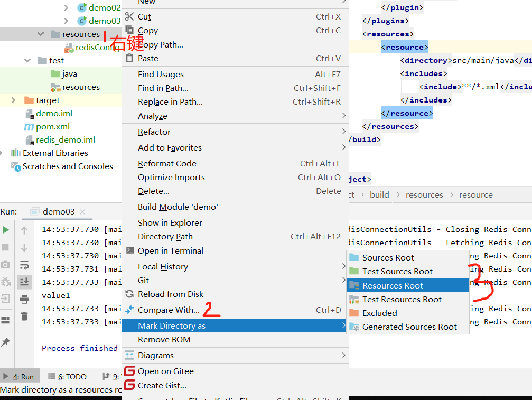This screenshot has width=532, height=400.
Task: Choose Reformat Code menu entry
Action: click(235, 163)
